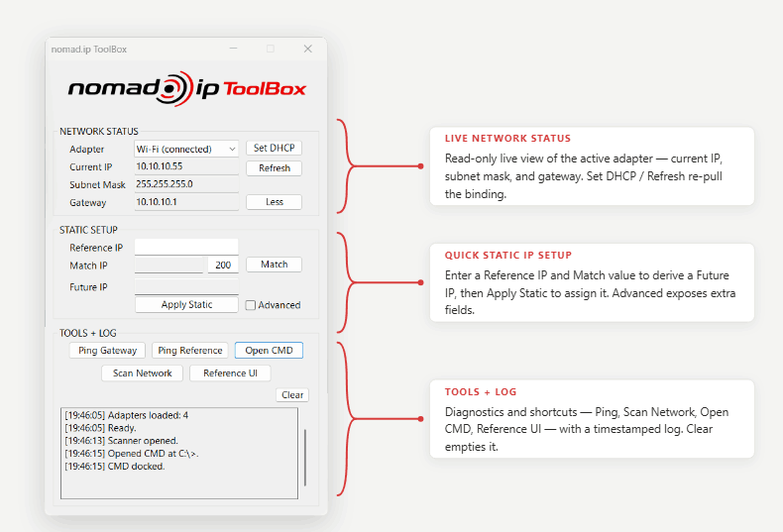Viewport: 783px width, 532px height.
Task: Click the 'LIVE NETWORK STATUS' heading
Action: point(507,139)
